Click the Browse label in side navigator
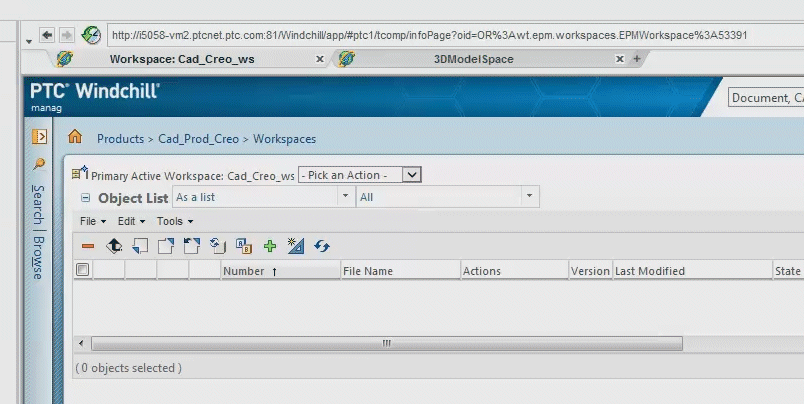Image resolution: width=804 pixels, height=404 pixels. [38, 258]
